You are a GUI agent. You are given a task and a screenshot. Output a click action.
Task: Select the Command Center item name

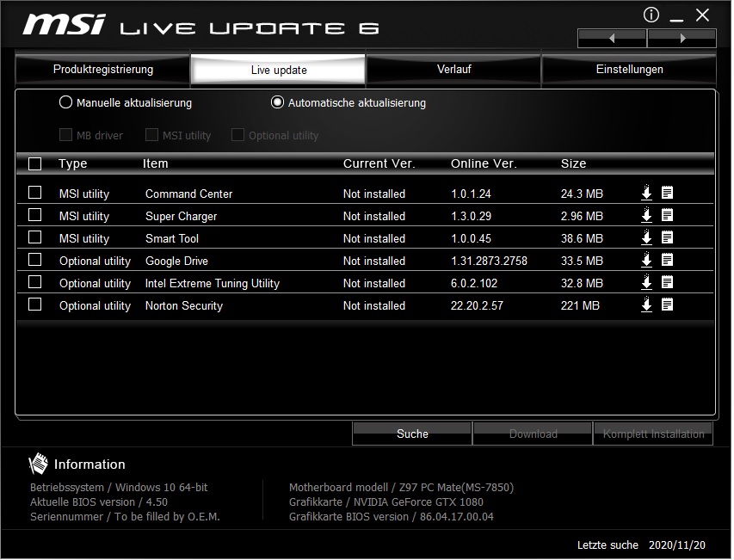[189, 194]
